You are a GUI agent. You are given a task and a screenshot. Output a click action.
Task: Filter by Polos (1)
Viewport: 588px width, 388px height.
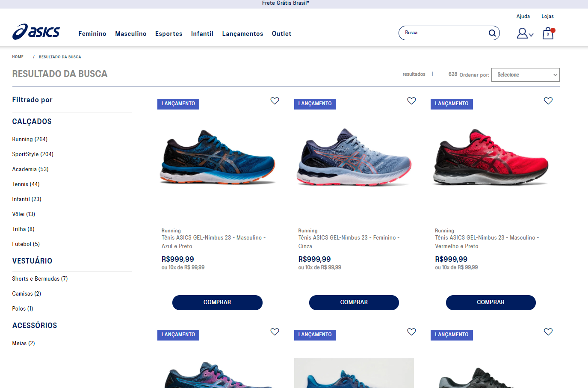point(23,309)
